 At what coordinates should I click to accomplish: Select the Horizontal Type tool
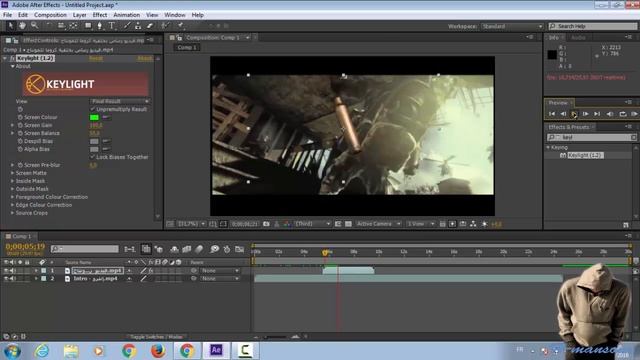111,26
